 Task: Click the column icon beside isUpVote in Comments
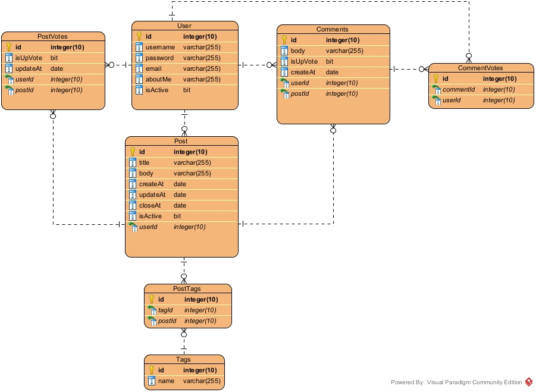(x=284, y=61)
